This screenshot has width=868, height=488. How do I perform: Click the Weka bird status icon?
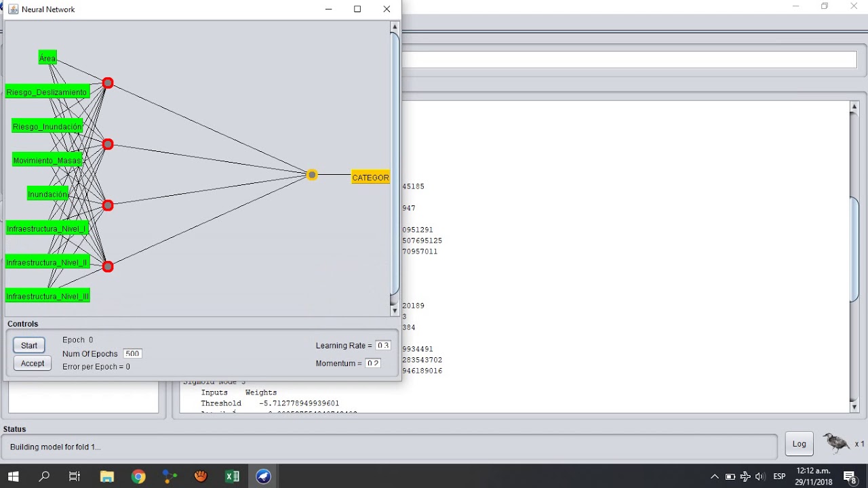(x=836, y=443)
